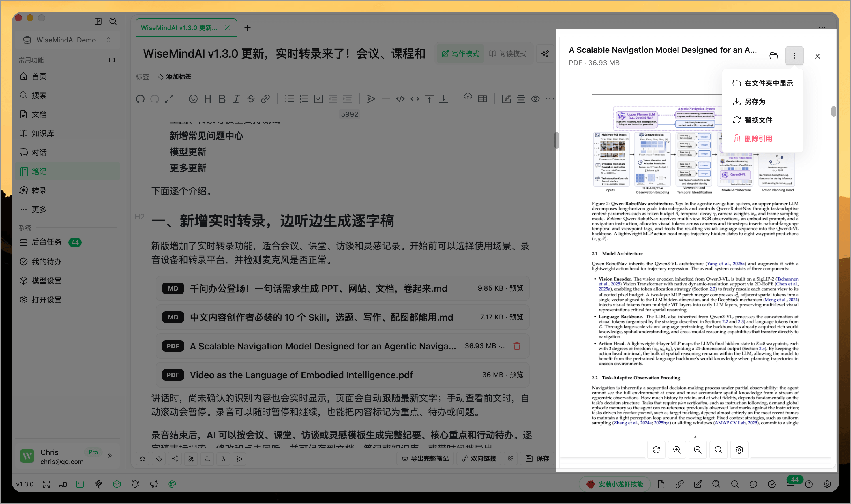This screenshot has width=851, height=504.
Task: Toggle bold formatting
Action: 222,99
